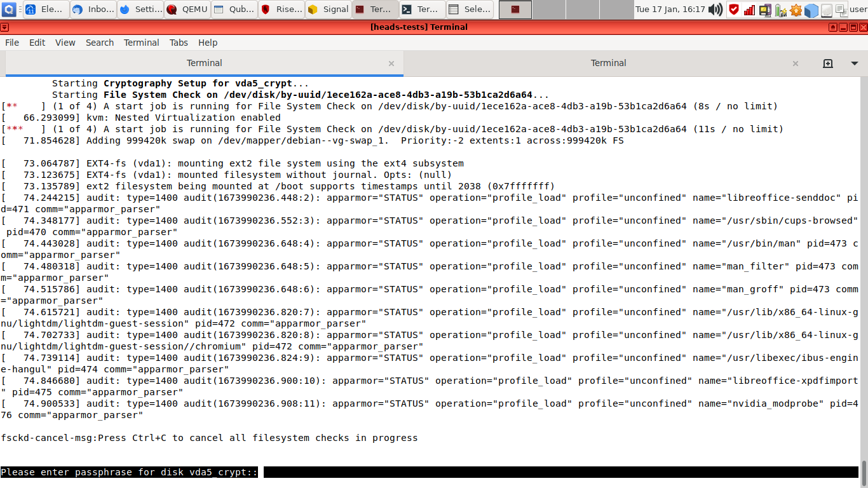
Task: Click the network signal strength tray icon
Action: pos(750,10)
